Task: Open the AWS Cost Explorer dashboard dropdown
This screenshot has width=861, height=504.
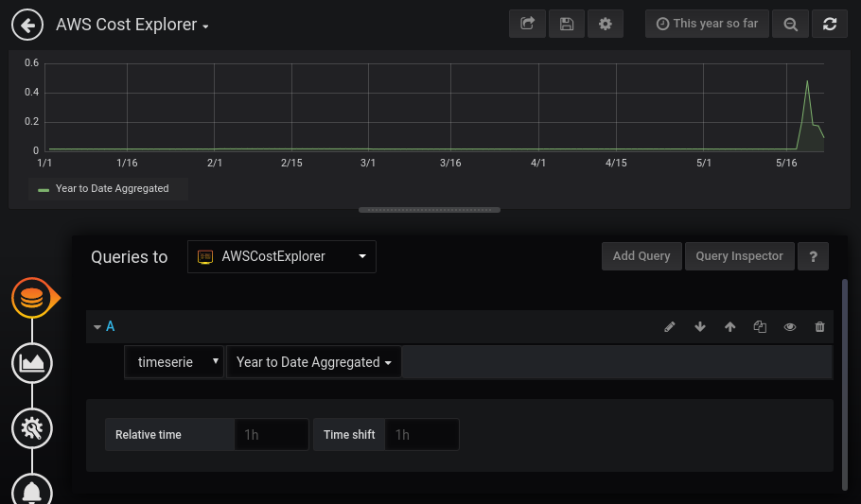Action: click(132, 25)
